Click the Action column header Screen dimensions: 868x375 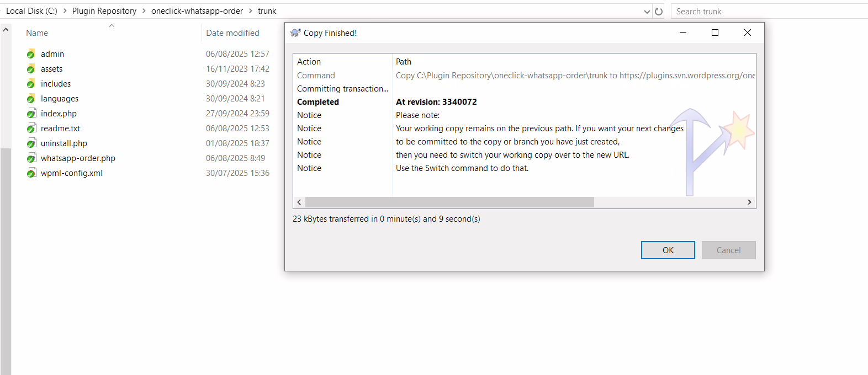pos(309,62)
